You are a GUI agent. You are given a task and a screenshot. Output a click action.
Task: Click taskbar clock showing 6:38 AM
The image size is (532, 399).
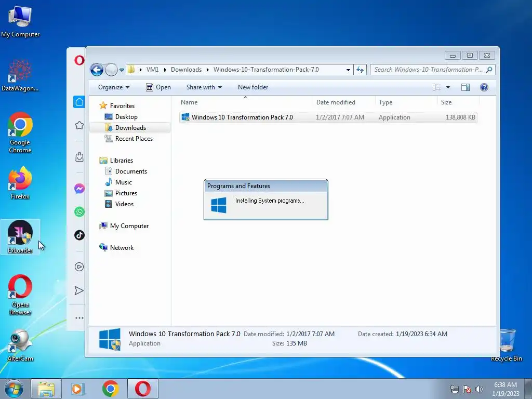click(x=506, y=389)
